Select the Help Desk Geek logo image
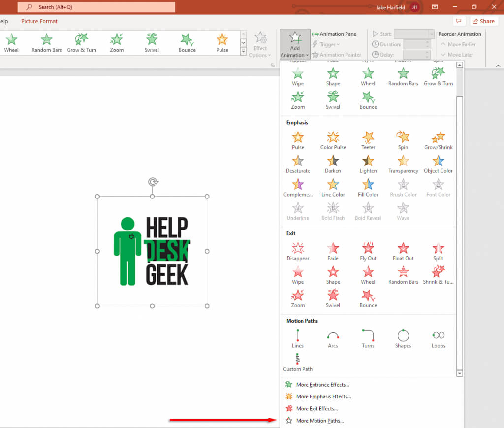 pos(152,251)
